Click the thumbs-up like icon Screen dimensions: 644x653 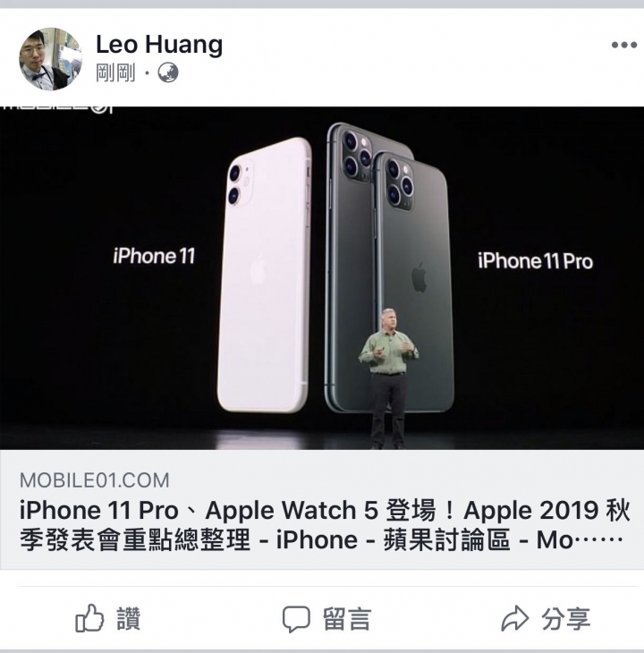pyautogui.click(x=89, y=618)
